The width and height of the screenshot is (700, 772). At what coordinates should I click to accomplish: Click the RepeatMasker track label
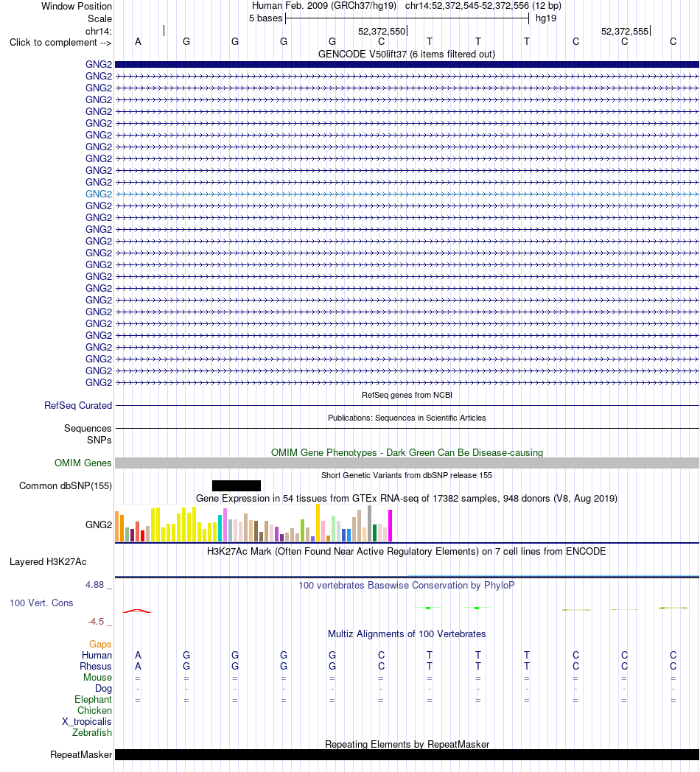(x=81, y=755)
